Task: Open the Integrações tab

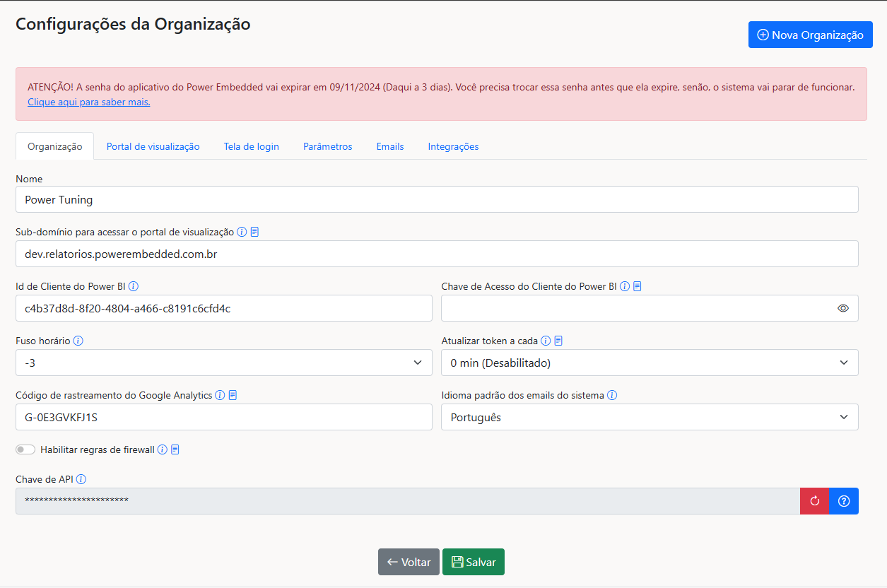Action: click(x=454, y=146)
